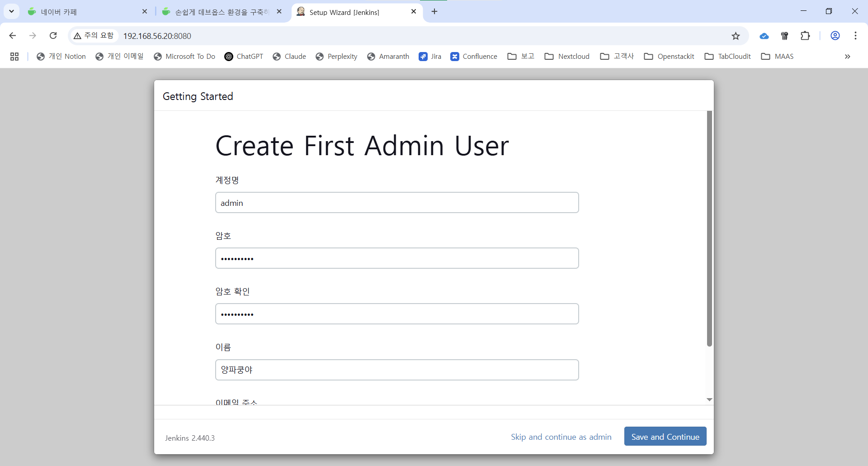The image size is (868, 466).
Task: Click the setup wizard vertical scrollbar
Action: coord(709,228)
